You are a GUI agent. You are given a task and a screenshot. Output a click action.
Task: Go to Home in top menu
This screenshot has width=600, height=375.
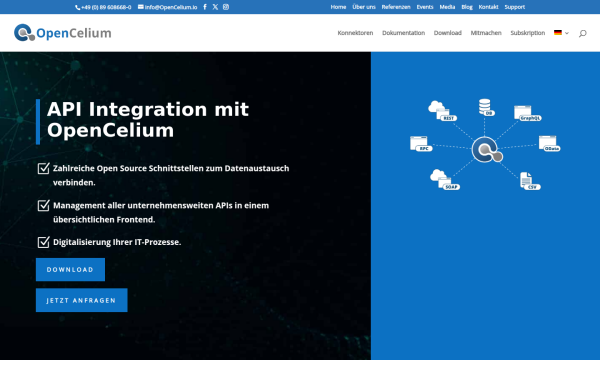338,7
